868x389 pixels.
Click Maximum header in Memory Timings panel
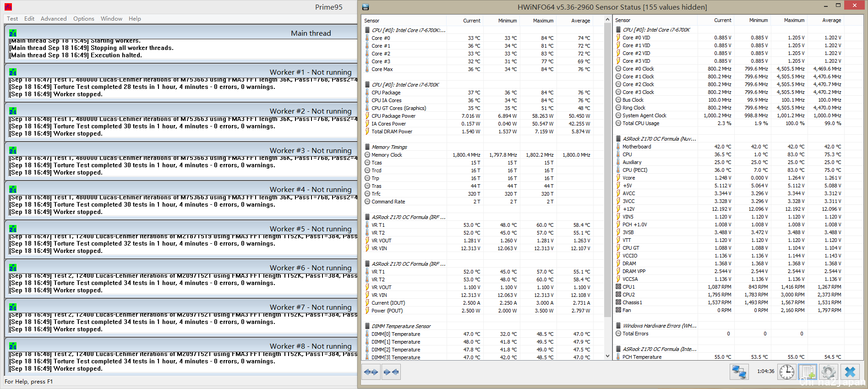point(543,21)
